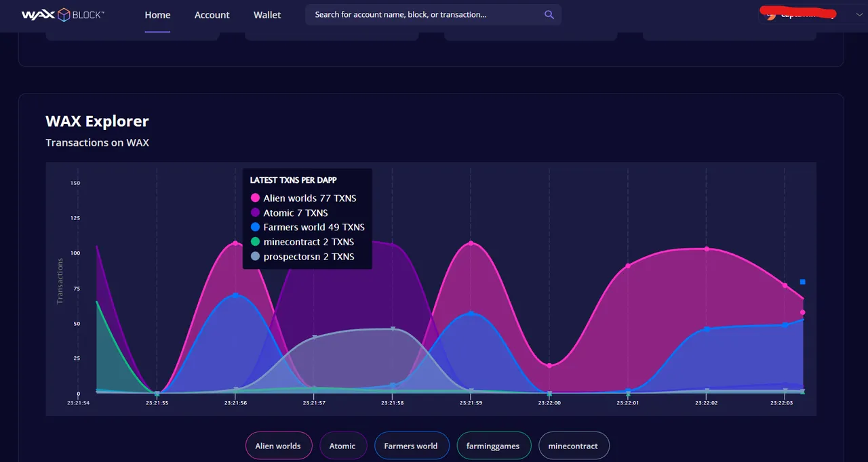868x462 pixels.
Task: Toggle the Farmers world series pill
Action: click(411, 446)
